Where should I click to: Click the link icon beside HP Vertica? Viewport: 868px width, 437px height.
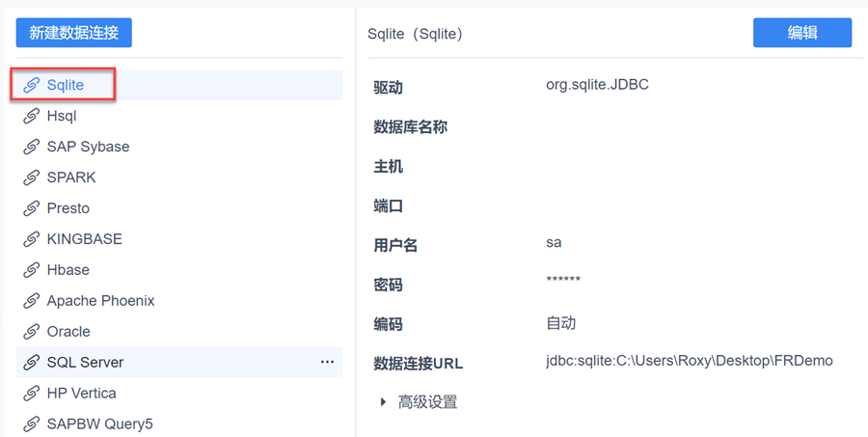click(32, 394)
